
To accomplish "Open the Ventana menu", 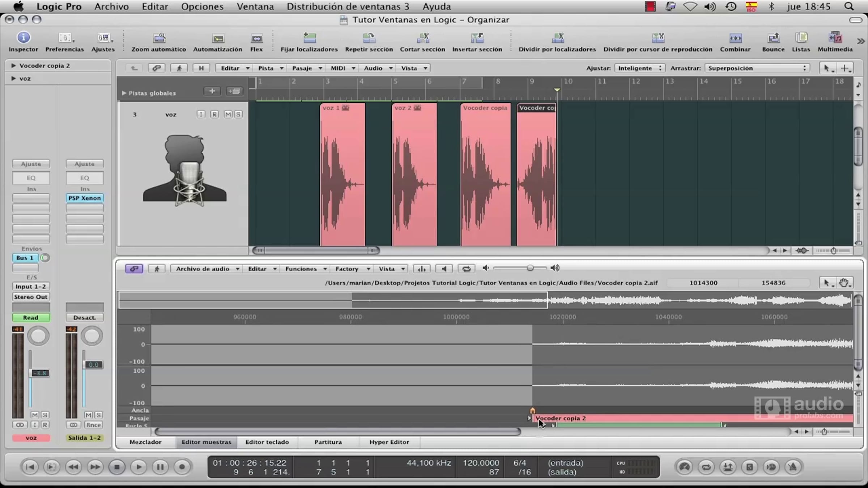I will pos(255,7).
